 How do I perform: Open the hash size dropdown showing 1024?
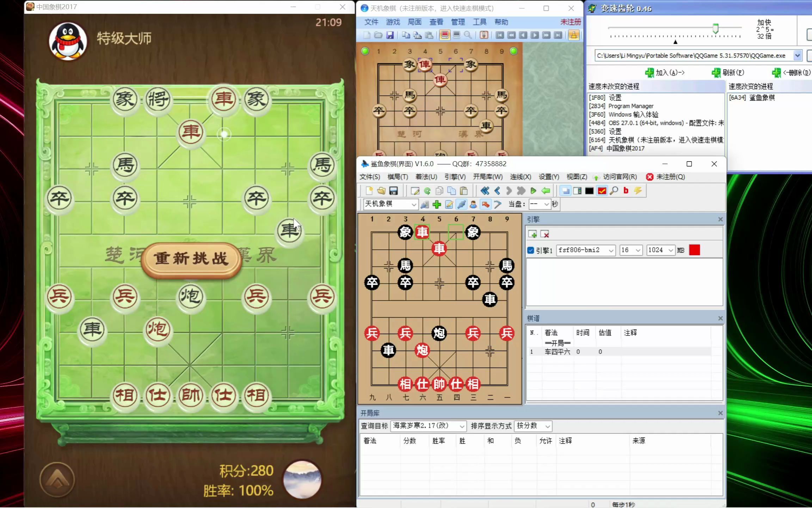click(661, 250)
